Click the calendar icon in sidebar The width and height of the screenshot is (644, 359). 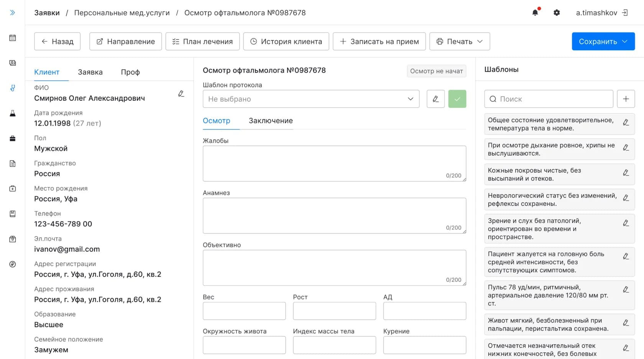(x=13, y=38)
